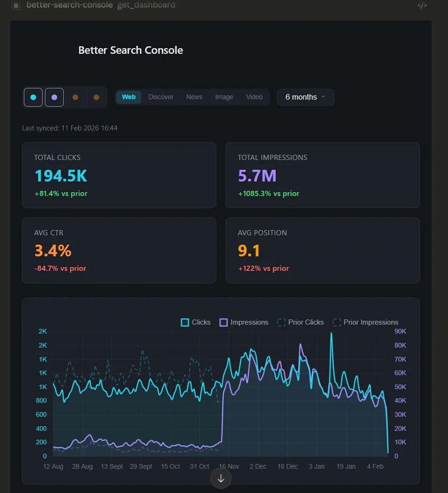Toggle the purple impressions metric button
This screenshot has width=448, height=493.
point(54,97)
